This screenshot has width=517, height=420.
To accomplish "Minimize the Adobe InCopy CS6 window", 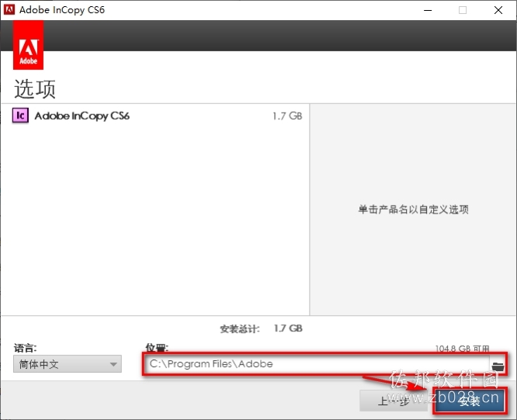I will pyautogui.click(x=428, y=10).
